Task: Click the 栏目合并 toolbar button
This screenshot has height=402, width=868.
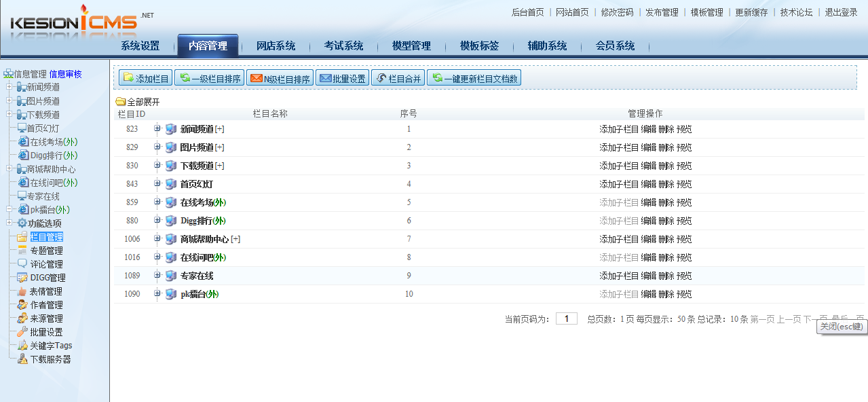Action: tap(398, 79)
